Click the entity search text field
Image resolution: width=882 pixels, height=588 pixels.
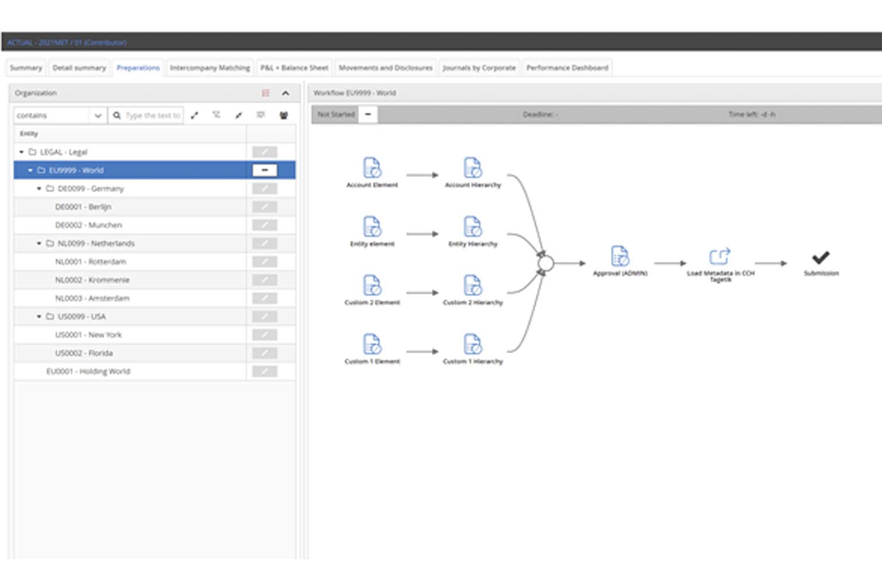pos(152,115)
